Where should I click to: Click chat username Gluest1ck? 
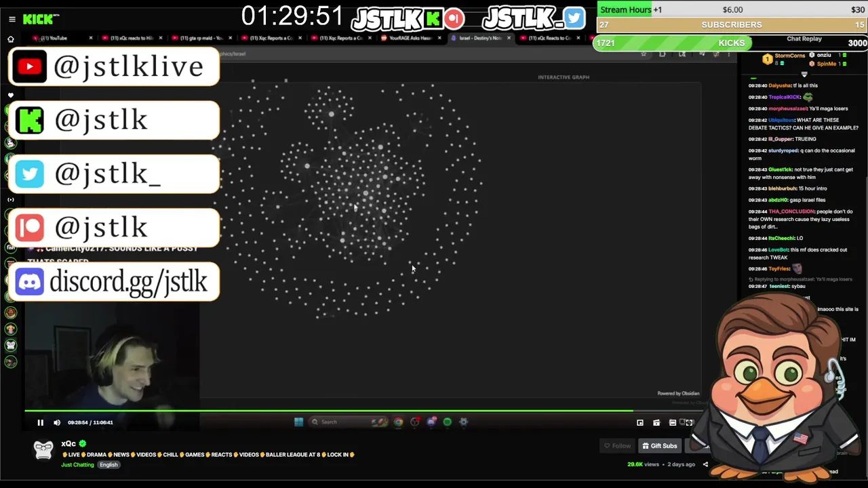(x=780, y=169)
